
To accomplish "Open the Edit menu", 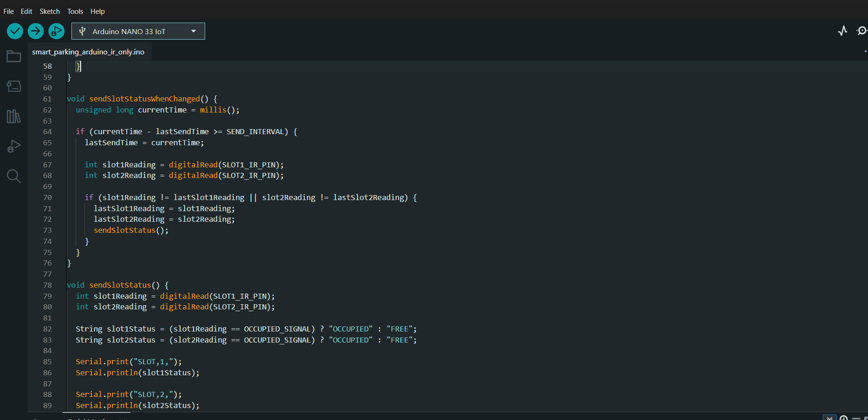I will click(x=26, y=12).
